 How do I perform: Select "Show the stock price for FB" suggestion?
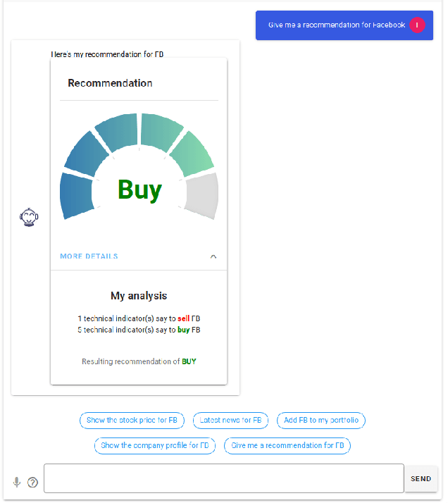[x=132, y=421]
